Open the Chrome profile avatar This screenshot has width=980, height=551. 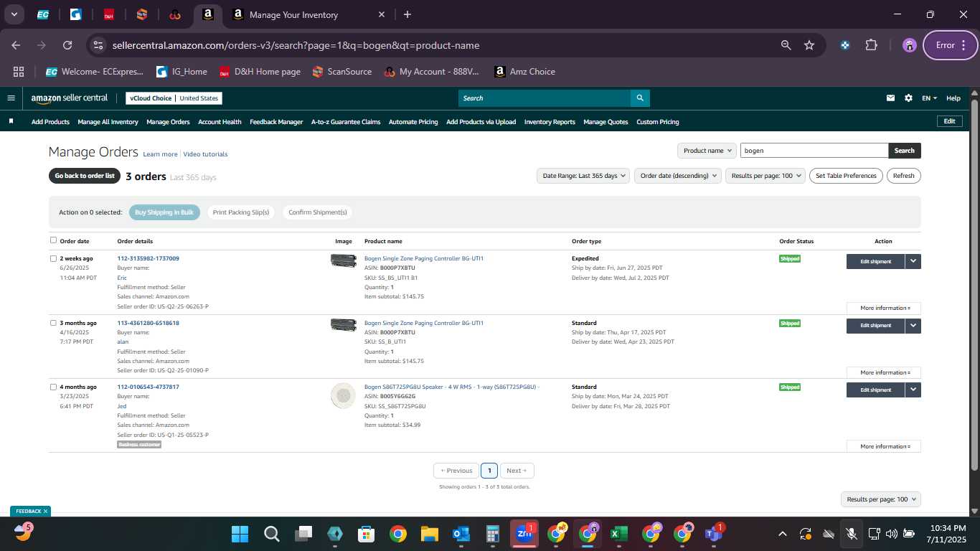pyautogui.click(x=910, y=45)
